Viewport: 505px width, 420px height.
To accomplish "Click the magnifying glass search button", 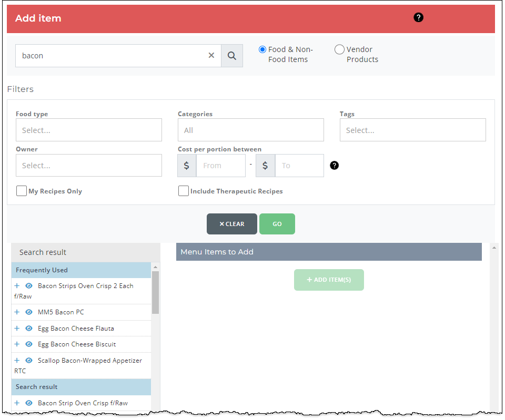I will [x=232, y=56].
